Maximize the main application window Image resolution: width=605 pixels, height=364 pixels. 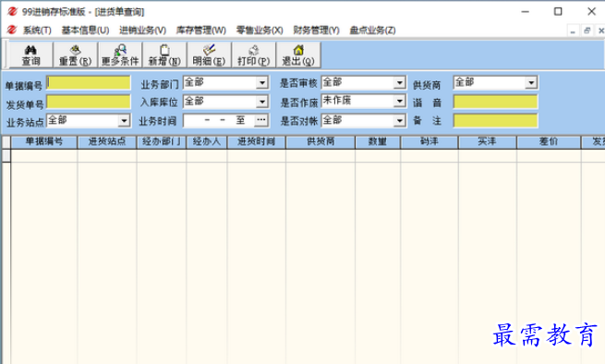point(558,12)
